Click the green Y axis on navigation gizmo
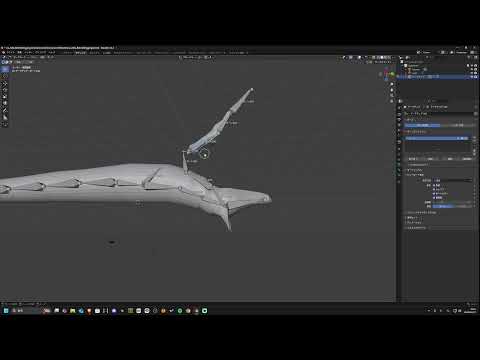 (392, 73)
